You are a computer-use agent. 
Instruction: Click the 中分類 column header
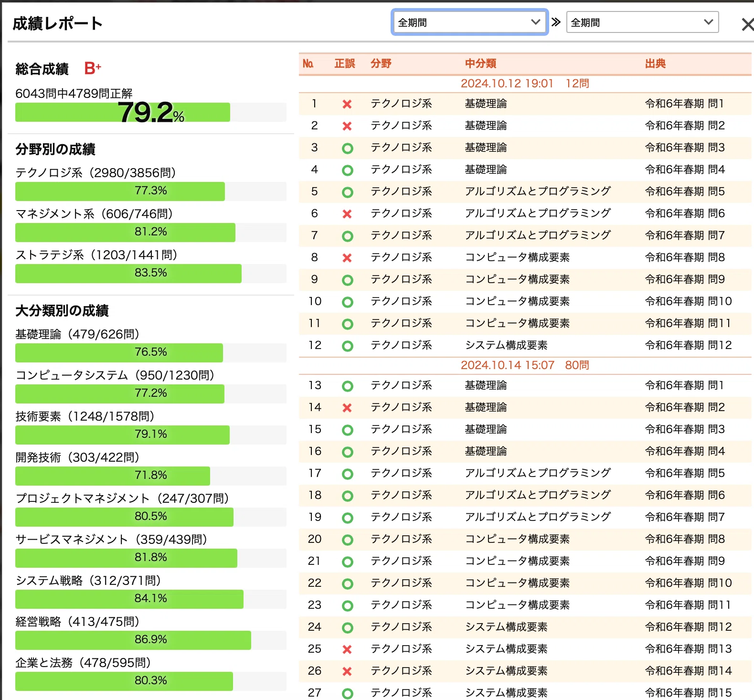point(481,64)
